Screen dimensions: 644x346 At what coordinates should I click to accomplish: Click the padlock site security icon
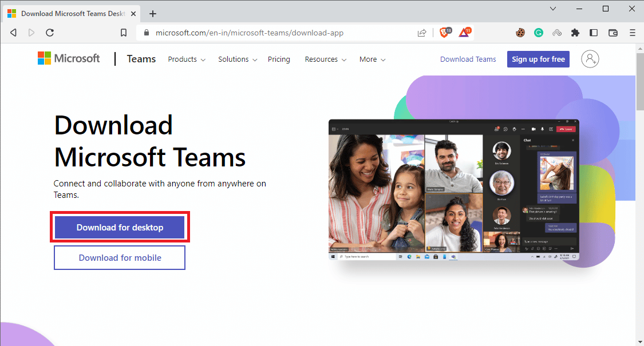(x=146, y=33)
